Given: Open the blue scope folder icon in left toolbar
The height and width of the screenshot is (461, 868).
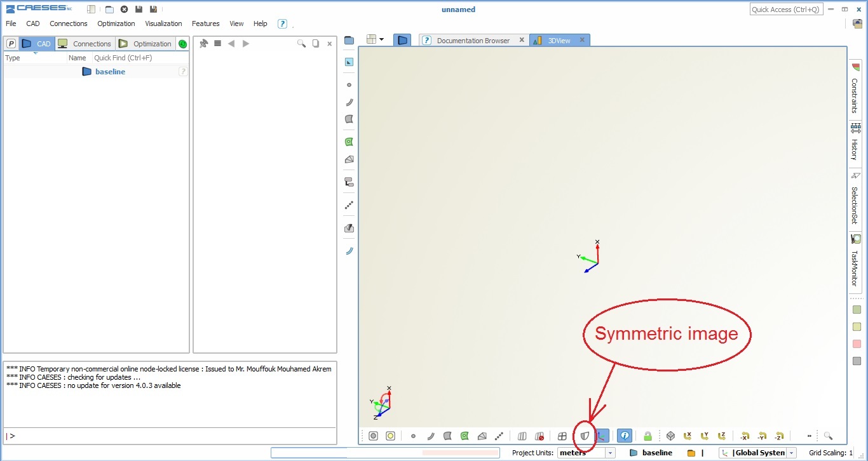Looking at the screenshot, I should (x=349, y=41).
